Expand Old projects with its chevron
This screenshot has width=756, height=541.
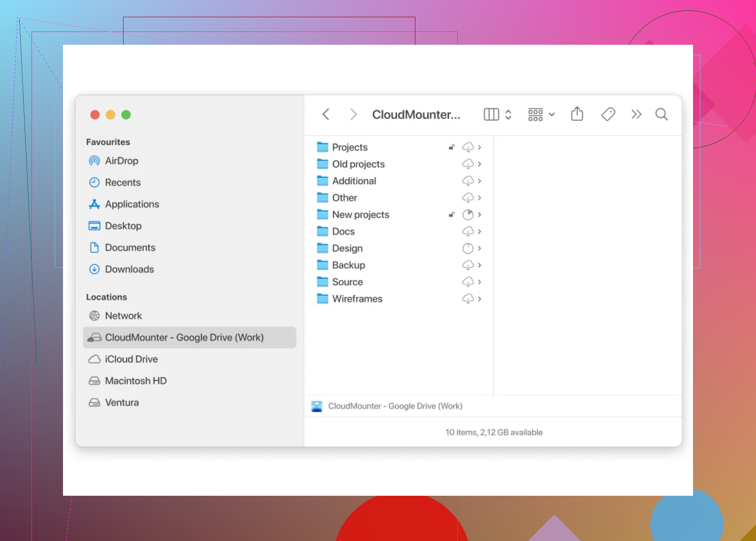click(479, 164)
